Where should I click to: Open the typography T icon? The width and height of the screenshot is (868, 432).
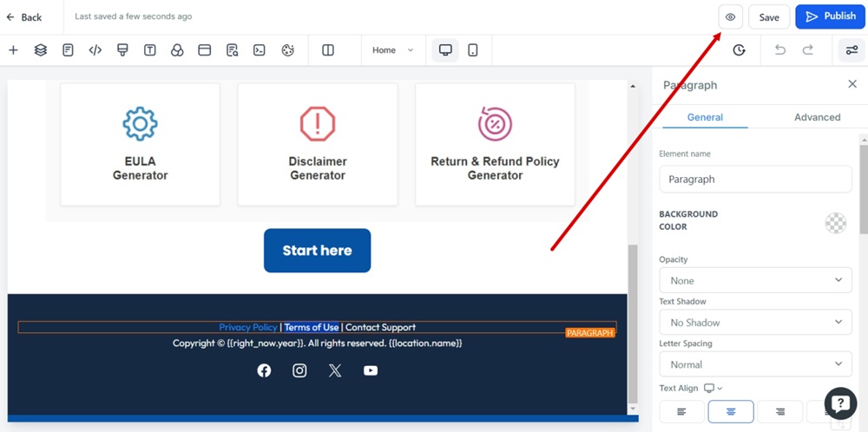(x=149, y=50)
